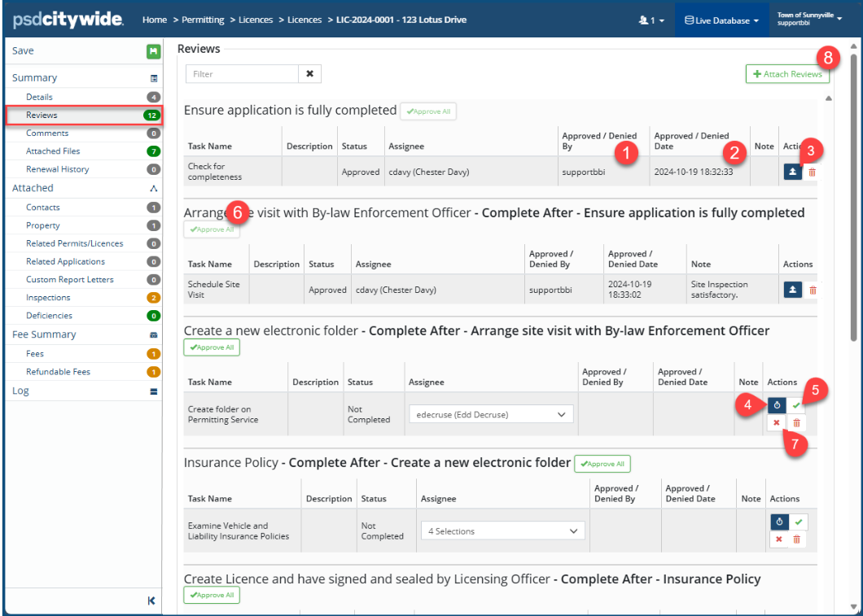Approve the Create folder on Permitting Service task
The width and height of the screenshot is (863, 616).
pos(796,405)
